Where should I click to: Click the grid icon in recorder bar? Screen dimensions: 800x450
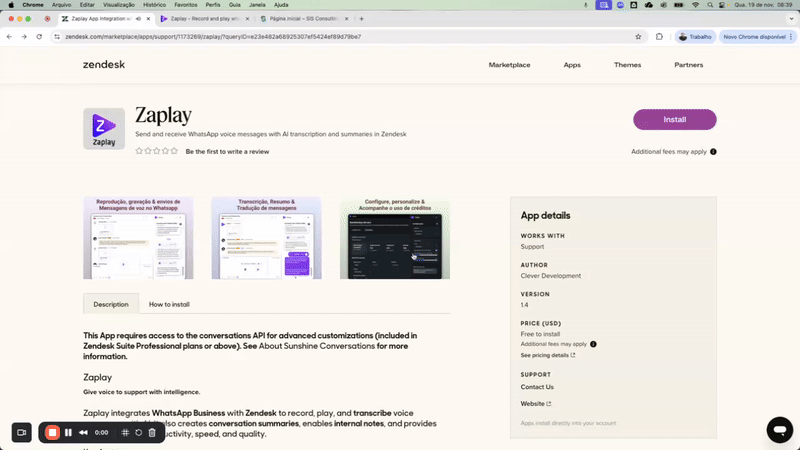click(x=125, y=432)
